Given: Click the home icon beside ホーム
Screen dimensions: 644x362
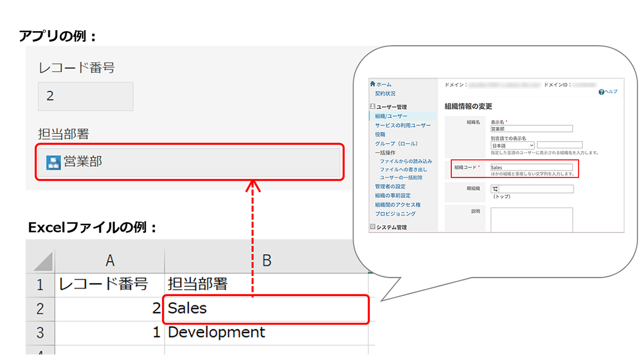Looking at the screenshot, I should click(x=372, y=84).
